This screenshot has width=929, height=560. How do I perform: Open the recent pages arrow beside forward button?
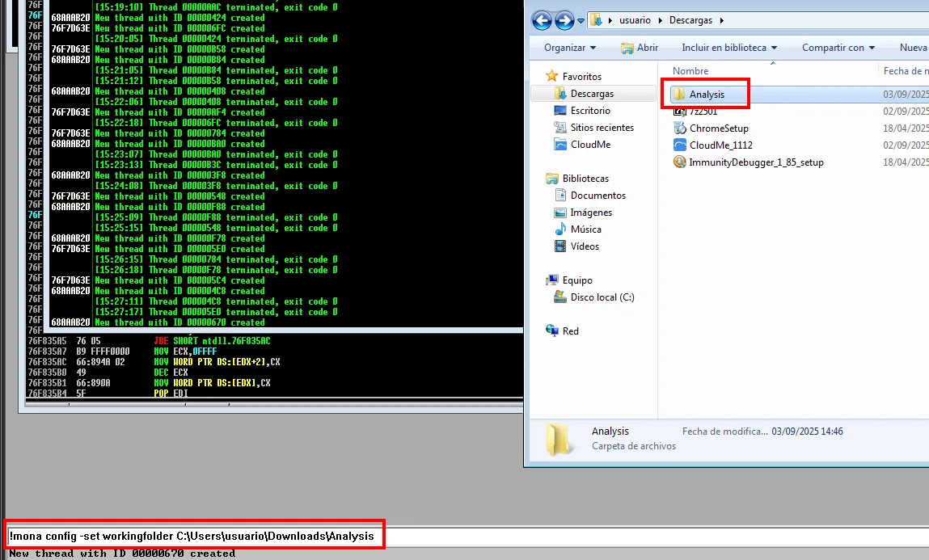click(581, 21)
